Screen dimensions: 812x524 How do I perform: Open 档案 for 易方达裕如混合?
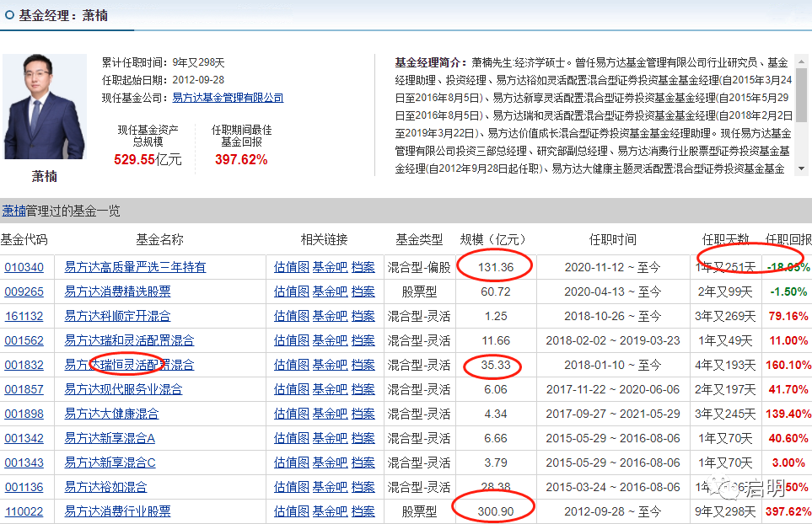coord(363,487)
